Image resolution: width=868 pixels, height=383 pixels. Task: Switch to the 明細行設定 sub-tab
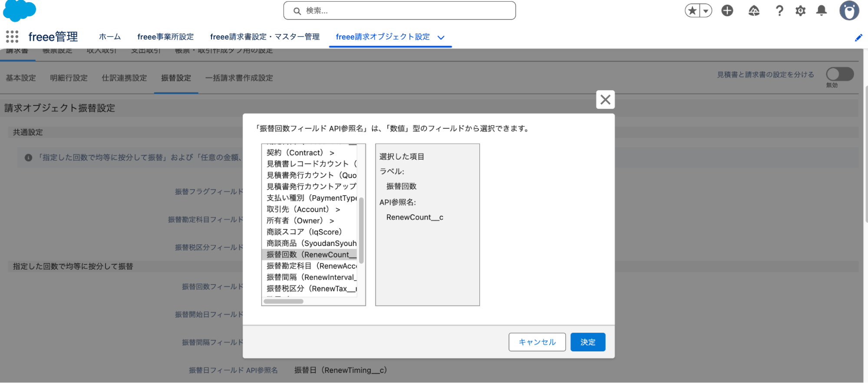(x=69, y=78)
